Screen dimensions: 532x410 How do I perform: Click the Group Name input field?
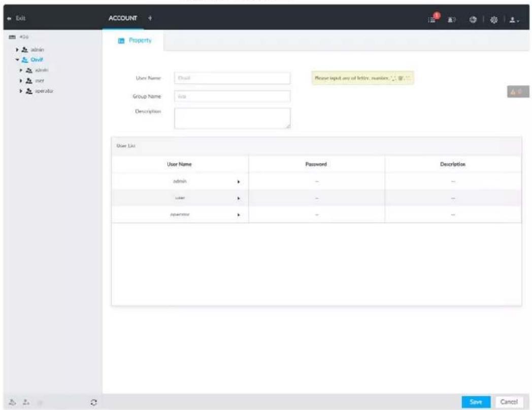point(232,97)
